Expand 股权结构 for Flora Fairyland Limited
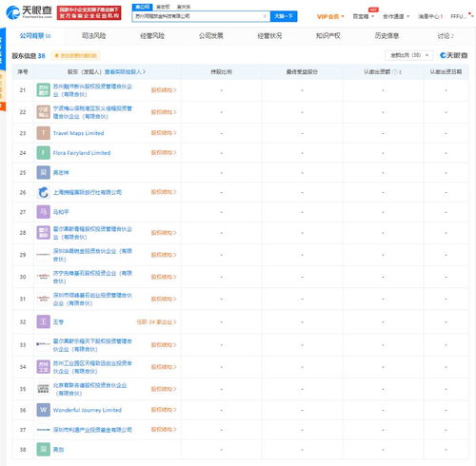The width and height of the screenshot is (476, 466). coord(164,152)
